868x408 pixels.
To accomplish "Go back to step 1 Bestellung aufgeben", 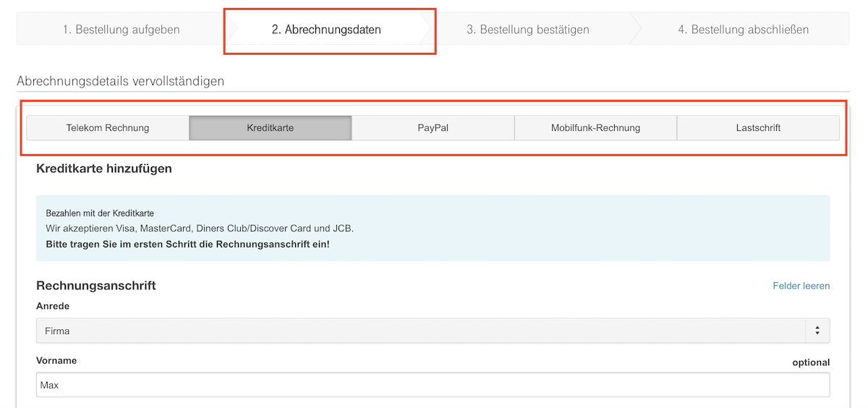I will [121, 30].
